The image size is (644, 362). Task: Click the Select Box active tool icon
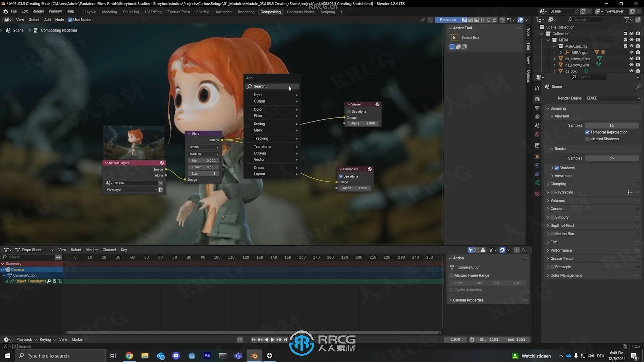coord(454,37)
